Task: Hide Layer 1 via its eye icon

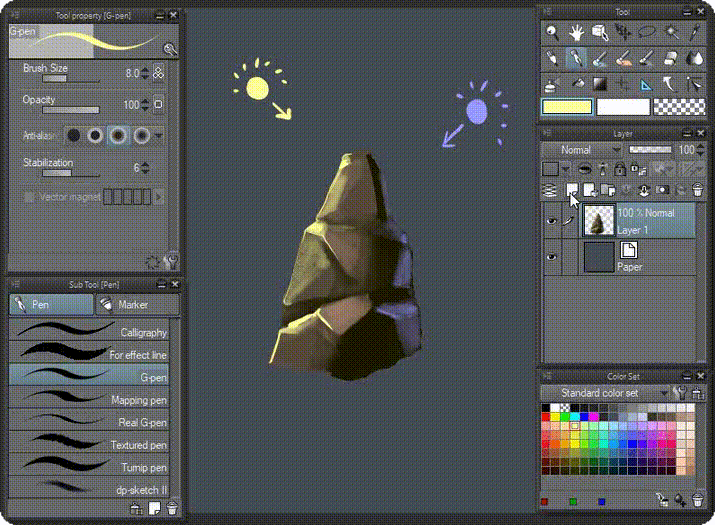Action: (x=551, y=221)
